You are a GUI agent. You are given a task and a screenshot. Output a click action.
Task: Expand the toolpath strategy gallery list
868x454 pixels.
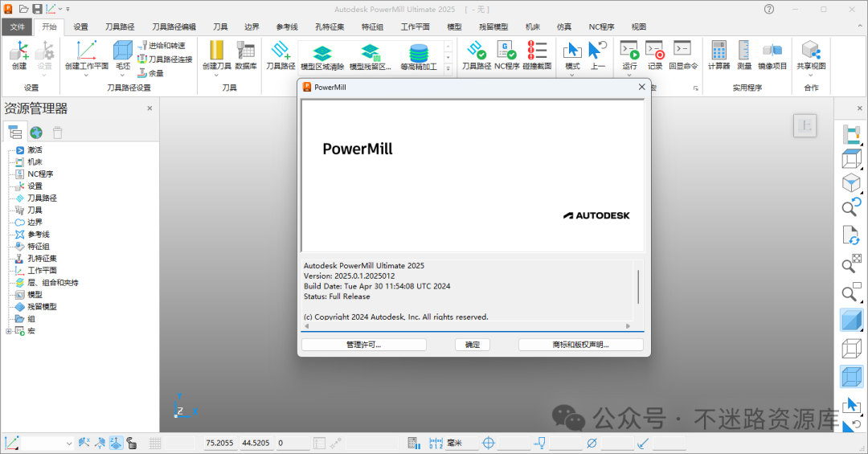click(448, 69)
